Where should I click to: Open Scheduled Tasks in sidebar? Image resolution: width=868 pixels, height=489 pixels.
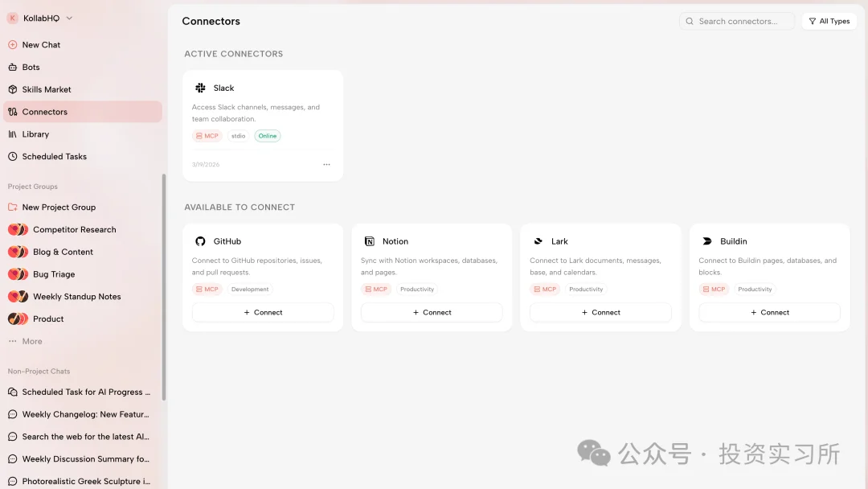point(54,157)
